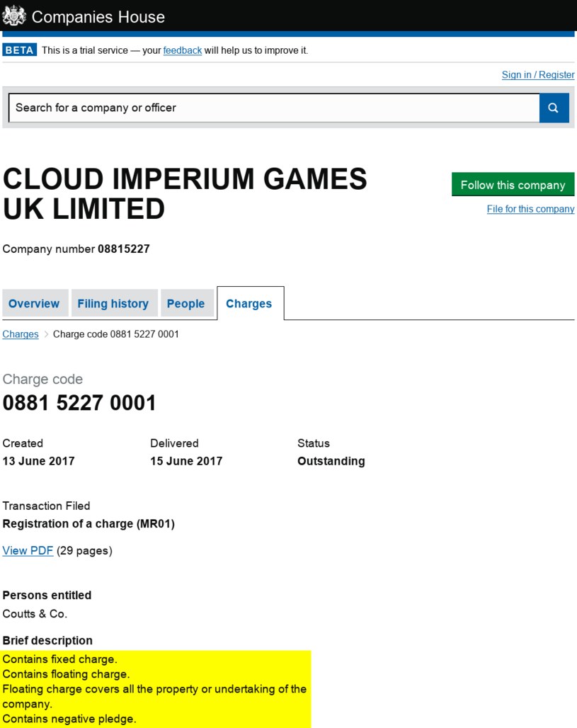Select company number 08815227
Screen dimensions: 577x728
(123, 249)
